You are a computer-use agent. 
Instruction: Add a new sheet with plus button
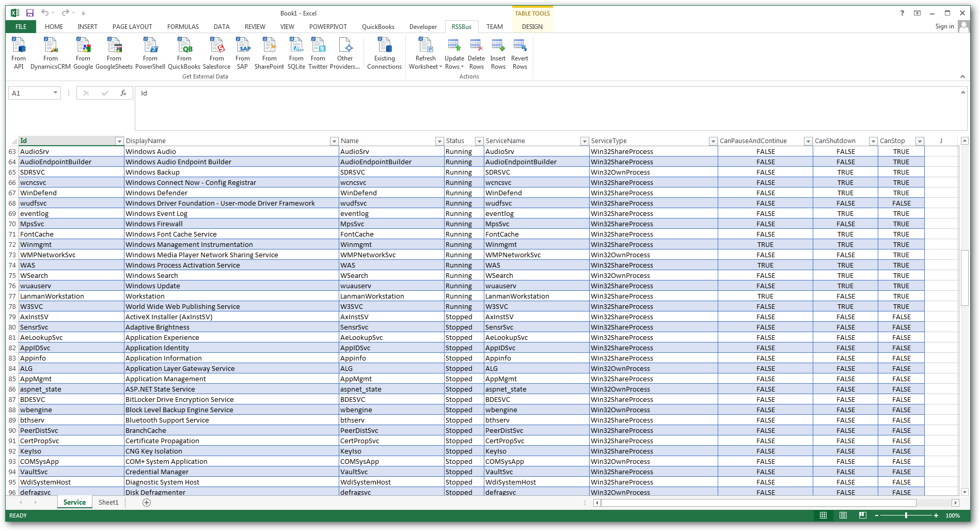147,503
